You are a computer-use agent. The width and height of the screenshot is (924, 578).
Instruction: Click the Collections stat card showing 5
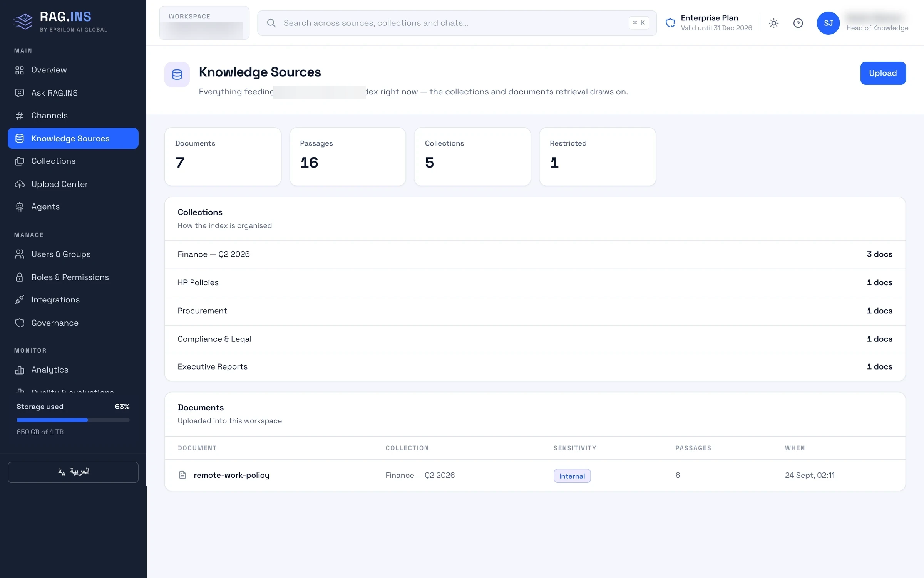(x=472, y=157)
